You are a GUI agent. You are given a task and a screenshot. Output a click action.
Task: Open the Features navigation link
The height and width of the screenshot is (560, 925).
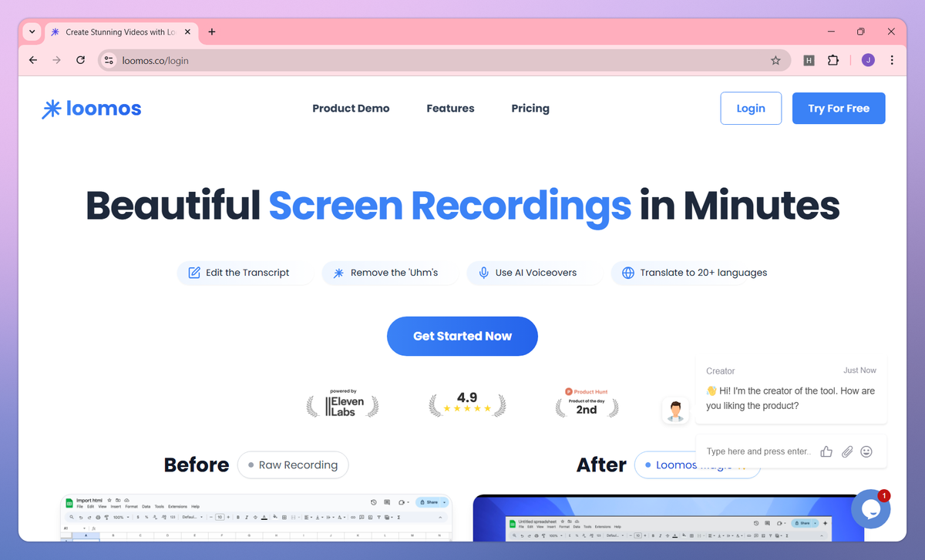tap(450, 109)
